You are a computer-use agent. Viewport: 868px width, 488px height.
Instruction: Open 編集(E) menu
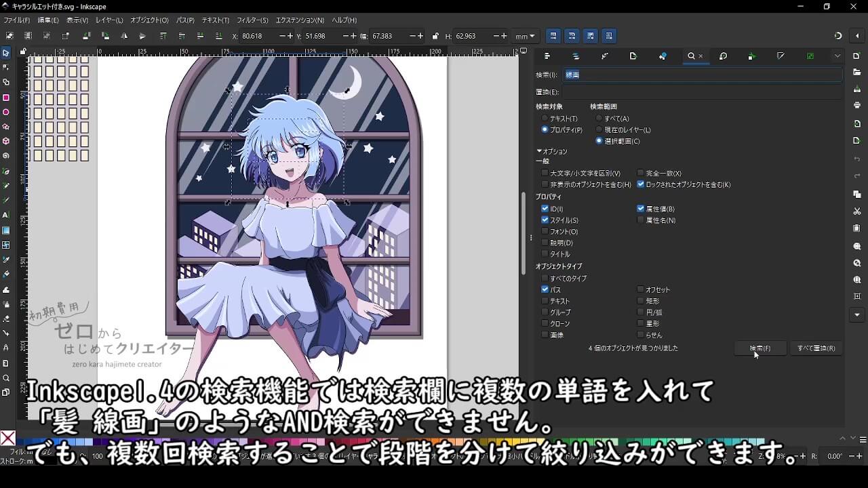(47, 20)
